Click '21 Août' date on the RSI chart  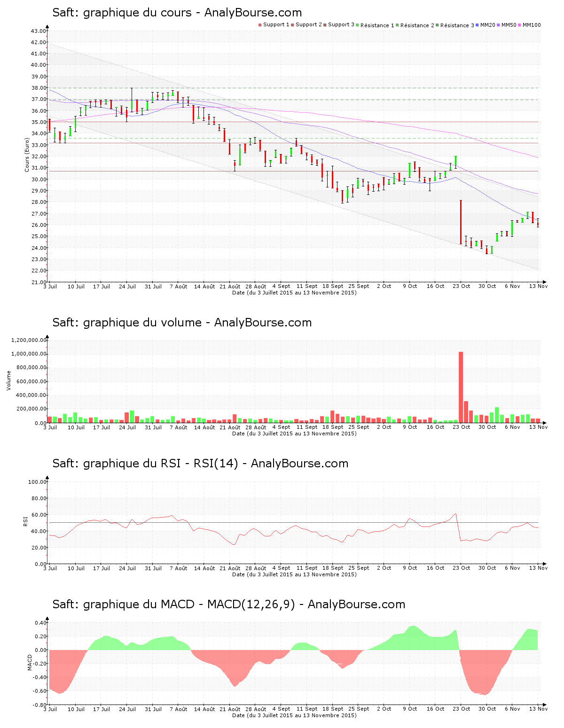[230, 568]
